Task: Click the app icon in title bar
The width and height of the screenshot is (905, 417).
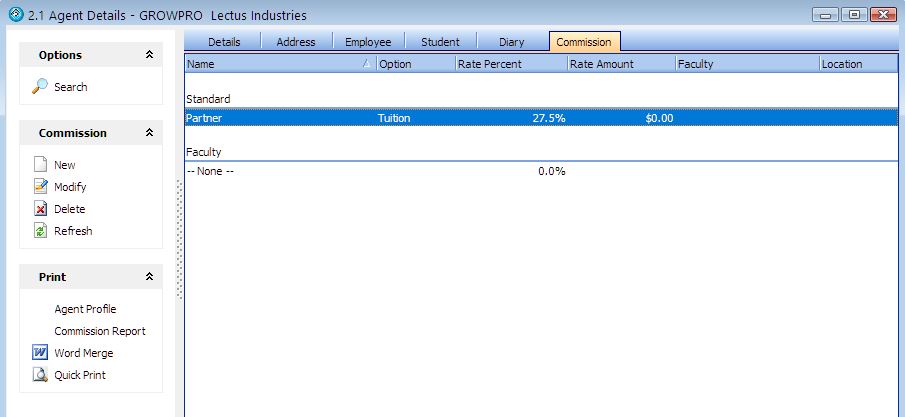Action: 14,15
